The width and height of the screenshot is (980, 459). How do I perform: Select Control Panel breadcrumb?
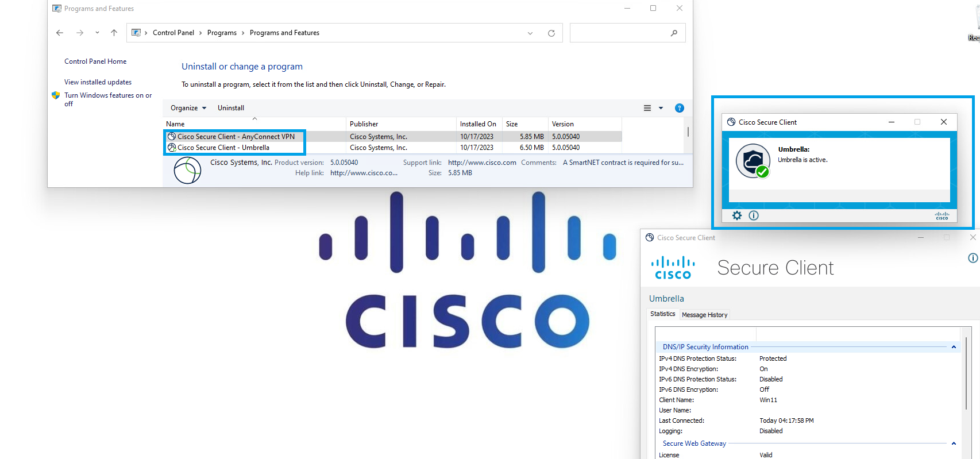click(x=173, y=33)
